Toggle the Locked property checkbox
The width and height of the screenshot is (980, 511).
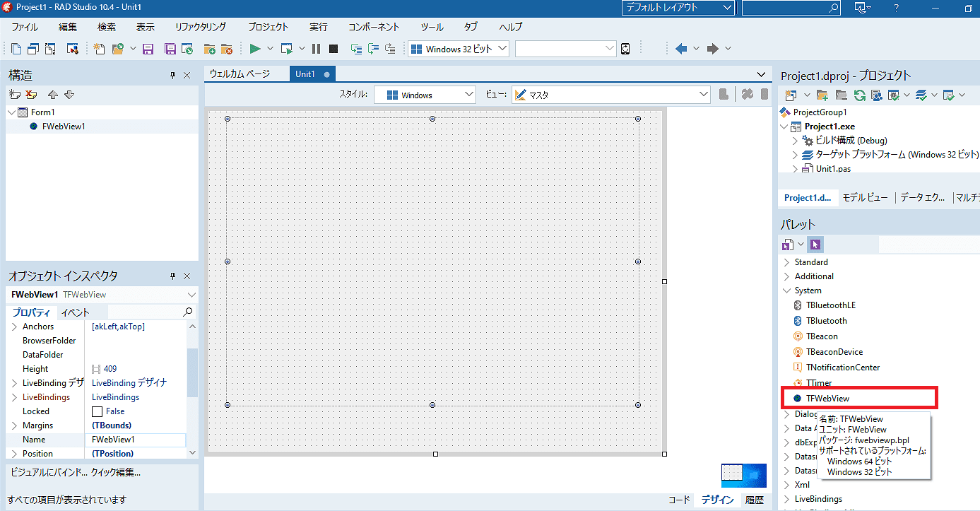coord(97,411)
